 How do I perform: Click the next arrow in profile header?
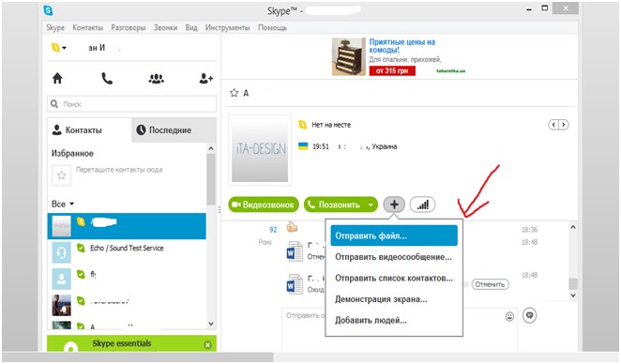tap(564, 125)
